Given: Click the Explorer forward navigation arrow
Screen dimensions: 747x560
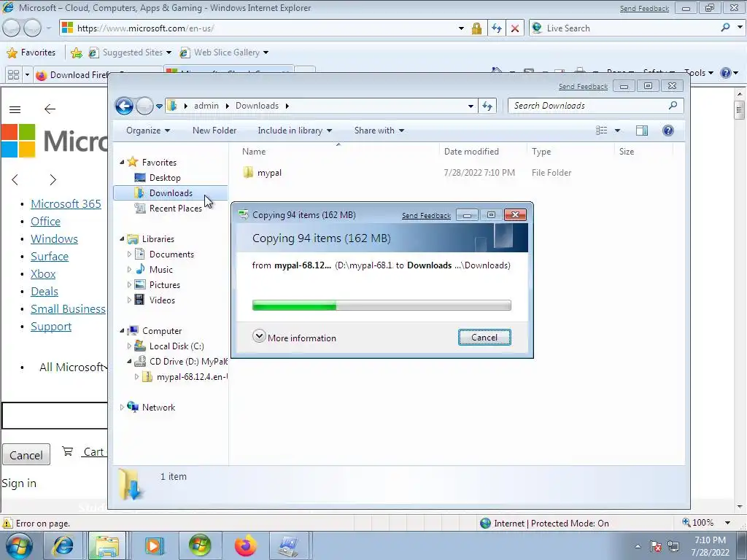Looking at the screenshot, I should point(144,106).
